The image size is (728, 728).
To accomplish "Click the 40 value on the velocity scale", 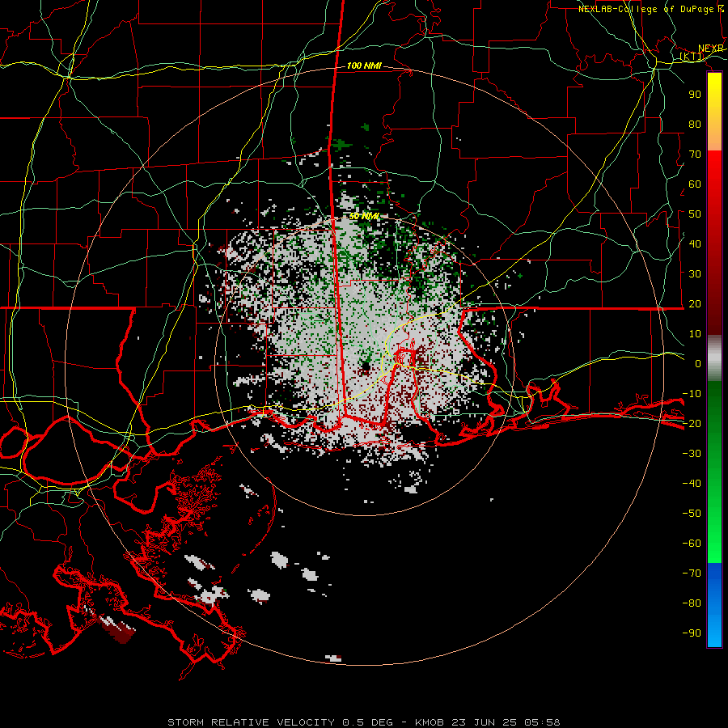I will point(695,243).
